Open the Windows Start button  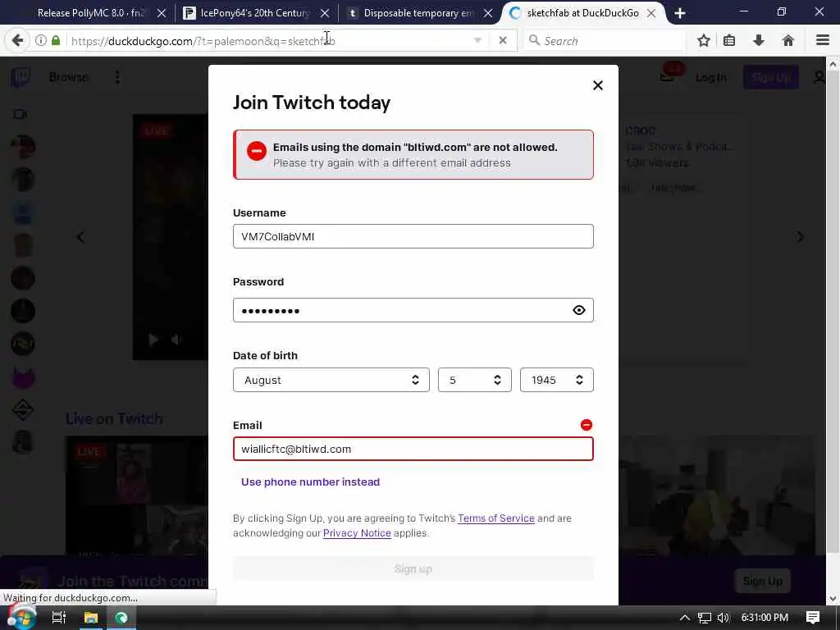[x=21, y=617]
